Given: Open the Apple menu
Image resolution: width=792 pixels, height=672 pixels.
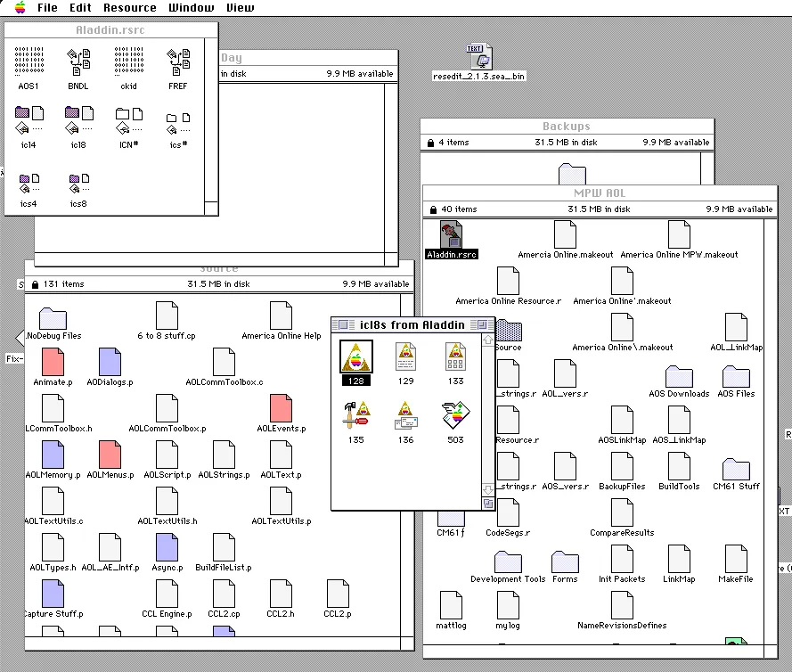Looking at the screenshot, I should pyautogui.click(x=20, y=8).
